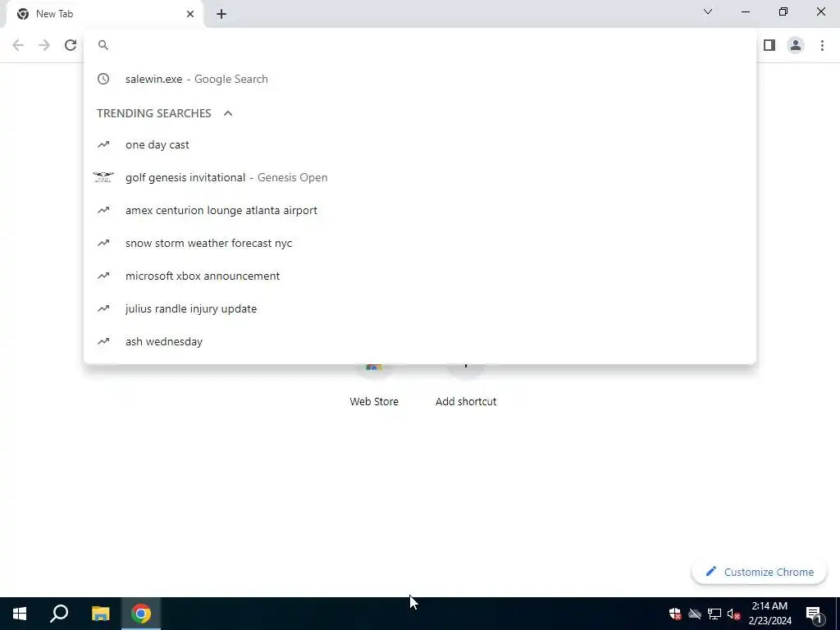The image size is (840, 630).
Task: Choose 'one day cast' trending search
Action: (420, 144)
